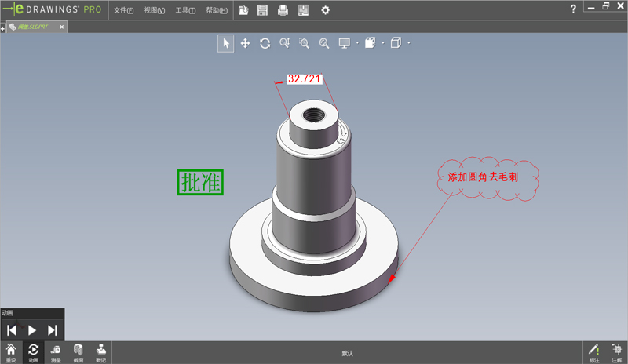Expand the view orientation cube dropdown
Screen dimensions: 628x364
409,43
